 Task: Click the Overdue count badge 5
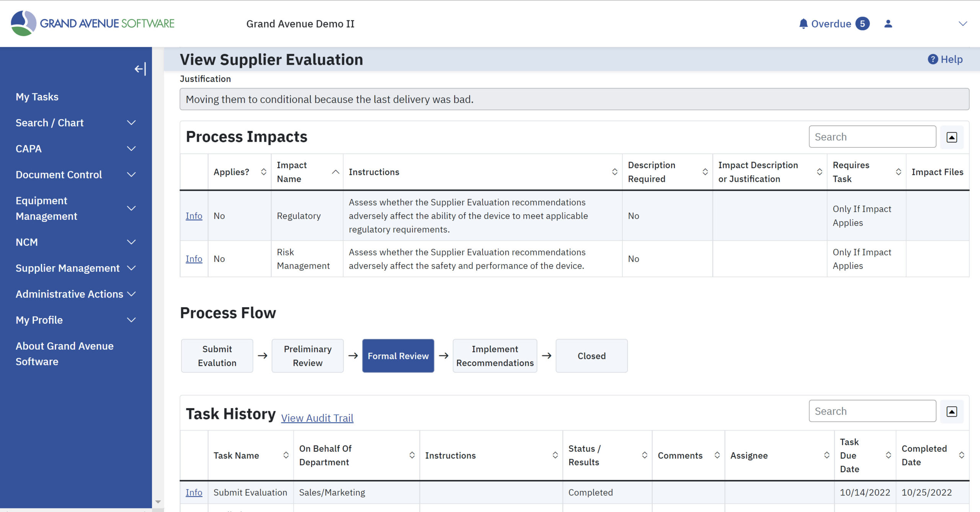(862, 24)
